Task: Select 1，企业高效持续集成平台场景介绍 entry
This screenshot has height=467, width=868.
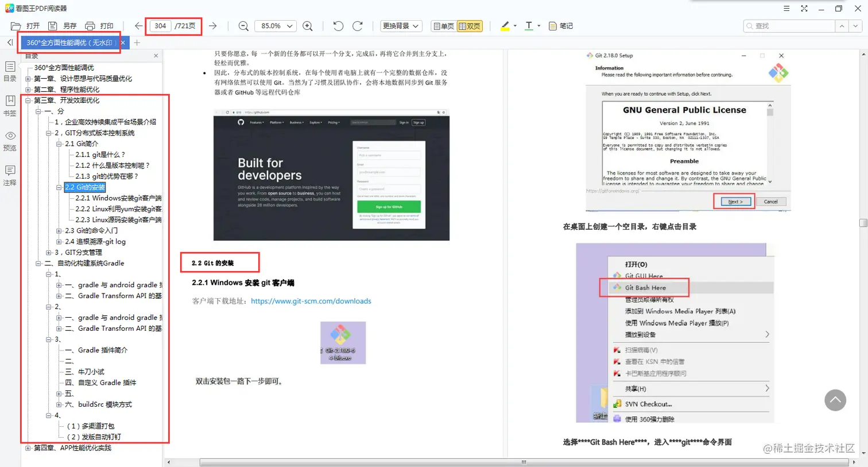Action: tap(105, 122)
